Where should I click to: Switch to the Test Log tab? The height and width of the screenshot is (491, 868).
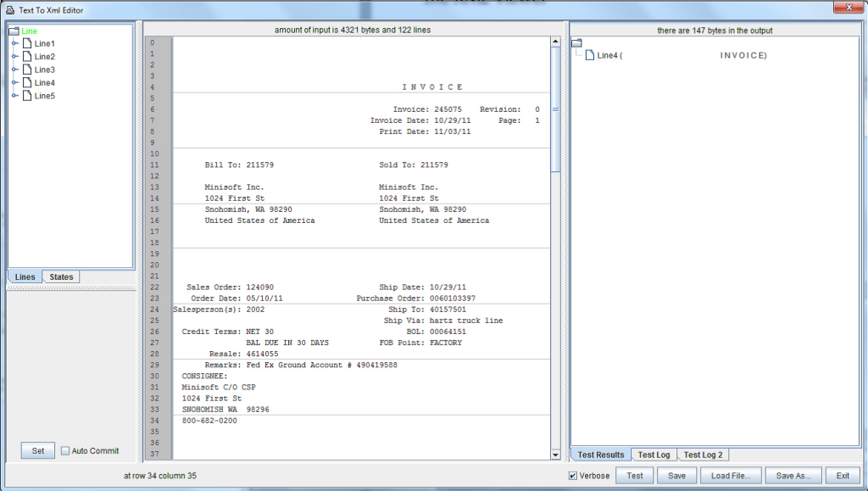point(654,455)
